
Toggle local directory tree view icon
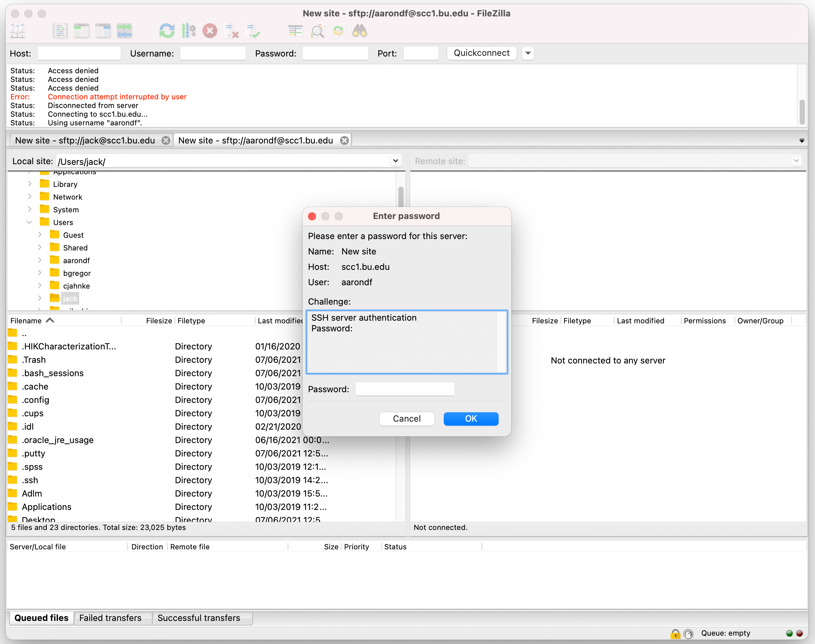point(82,31)
